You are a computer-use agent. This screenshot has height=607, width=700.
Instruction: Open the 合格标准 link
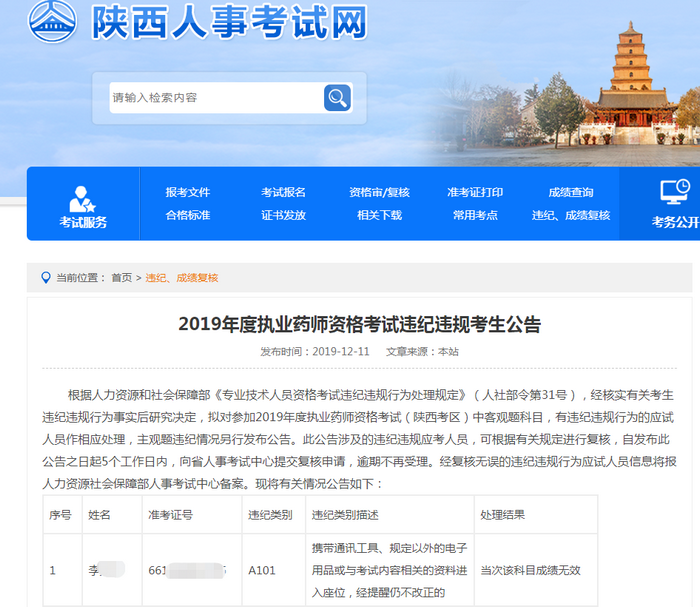click(x=188, y=215)
